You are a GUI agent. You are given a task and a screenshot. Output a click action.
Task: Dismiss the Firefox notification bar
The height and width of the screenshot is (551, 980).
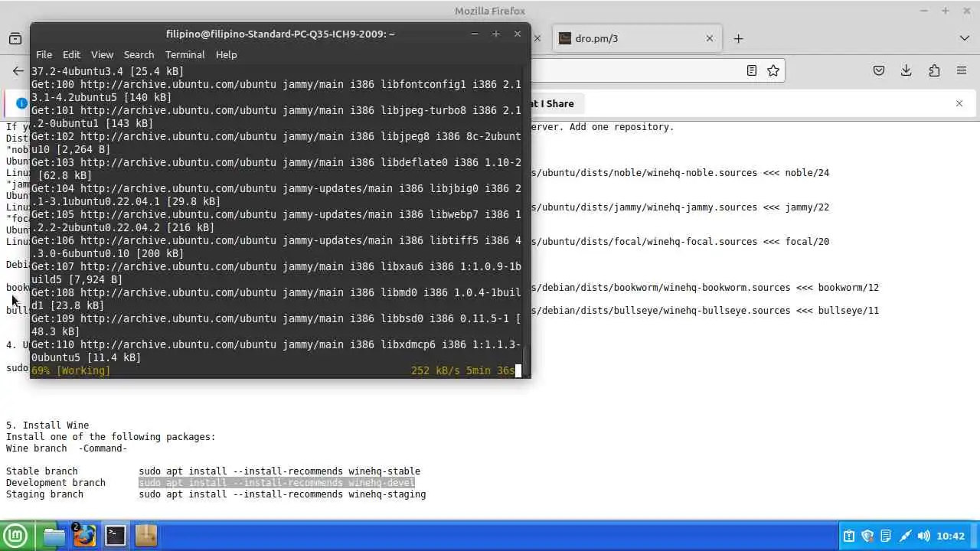(x=959, y=103)
